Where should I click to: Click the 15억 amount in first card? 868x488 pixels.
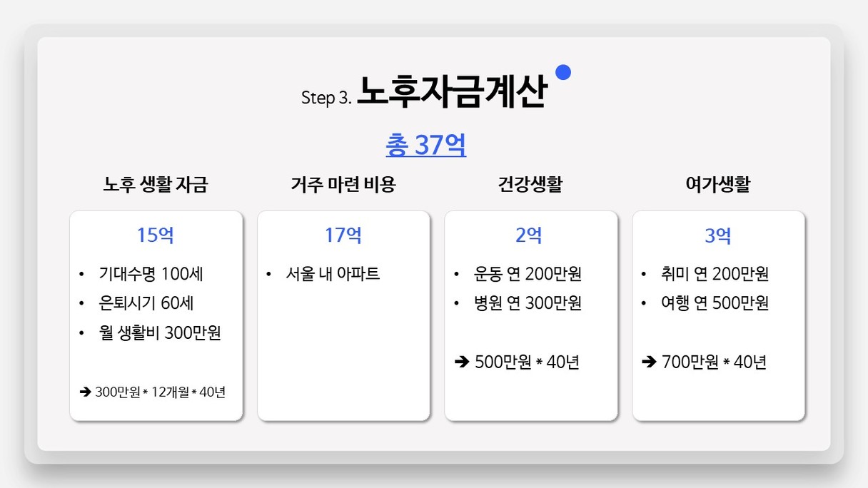pyautogui.click(x=156, y=235)
